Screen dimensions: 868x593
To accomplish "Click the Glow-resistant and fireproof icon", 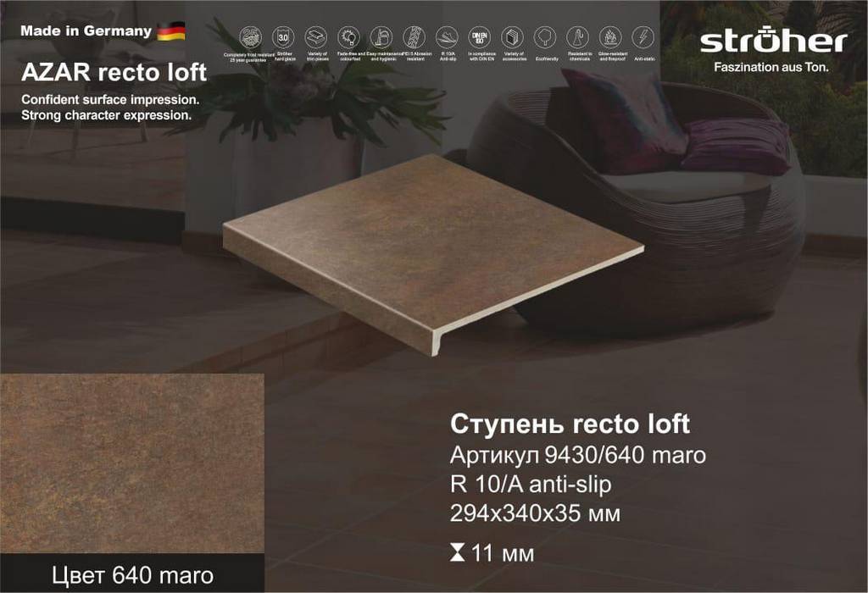I will [610, 37].
